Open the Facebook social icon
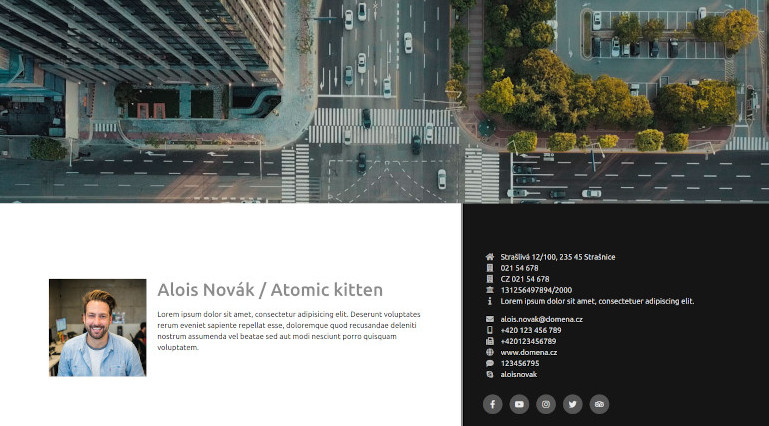 click(x=492, y=404)
